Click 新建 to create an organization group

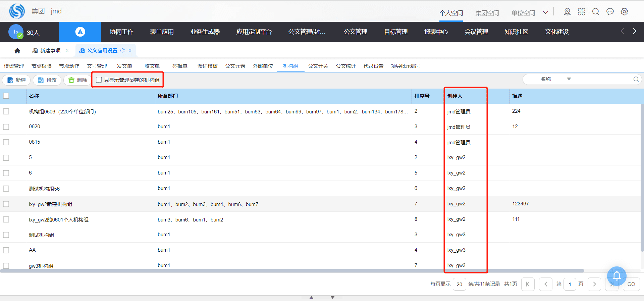(17, 80)
